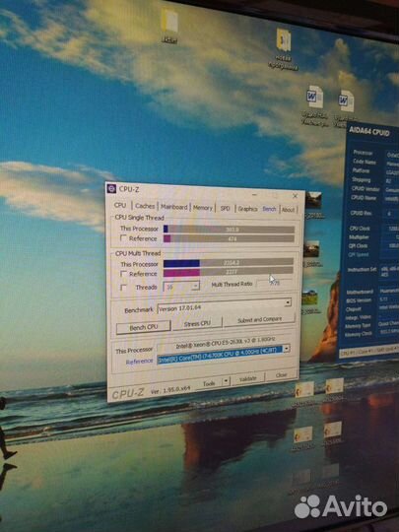Click the Multi Thread Ratio value field
Viewport: 399px width, 532px height.
pos(275,283)
